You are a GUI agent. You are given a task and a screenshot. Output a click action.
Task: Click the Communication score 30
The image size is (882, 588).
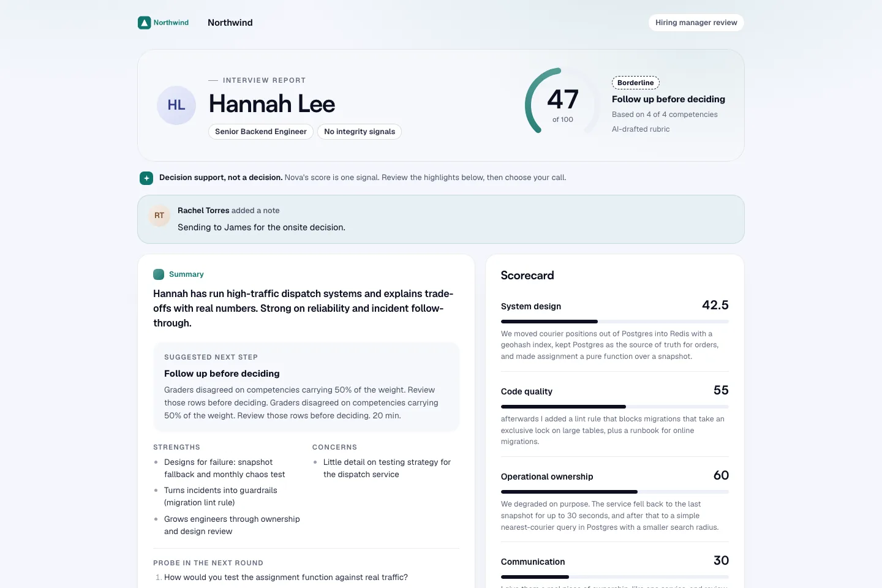[721, 560]
